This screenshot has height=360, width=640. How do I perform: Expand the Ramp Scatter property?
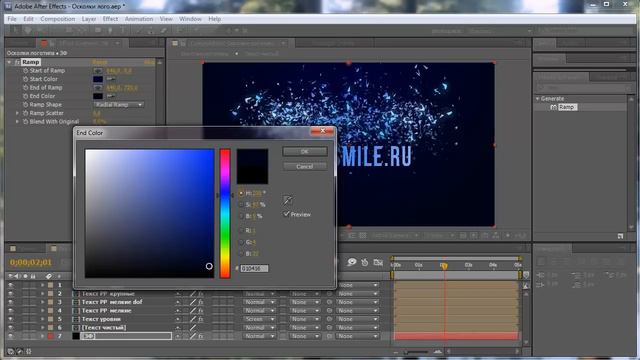[x=17, y=113]
